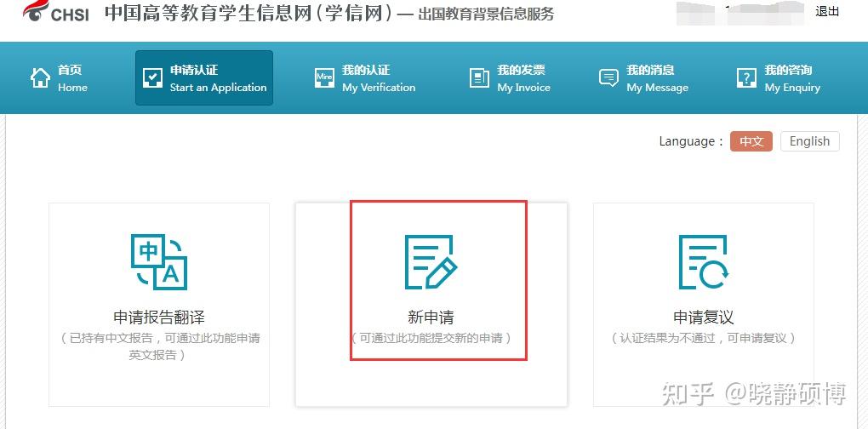This screenshot has width=868, height=429.
Task: Click the CHSI logo
Action: tap(56, 10)
